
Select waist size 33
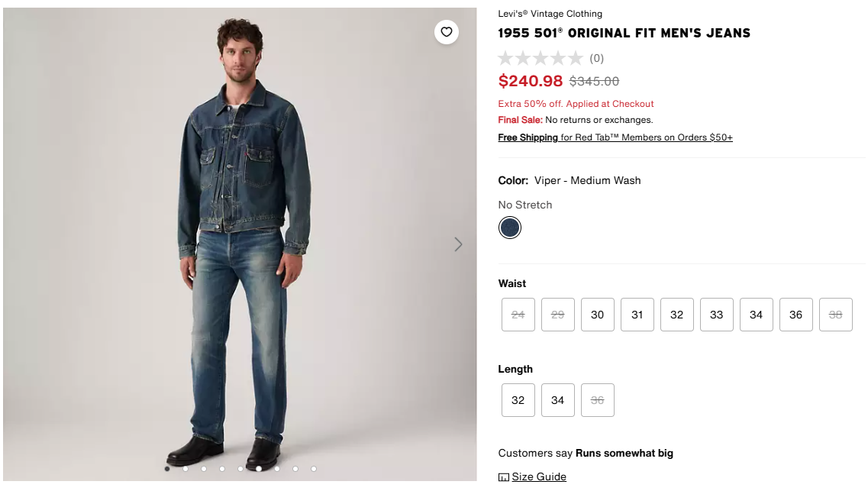pyautogui.click(x=717, y=315)
